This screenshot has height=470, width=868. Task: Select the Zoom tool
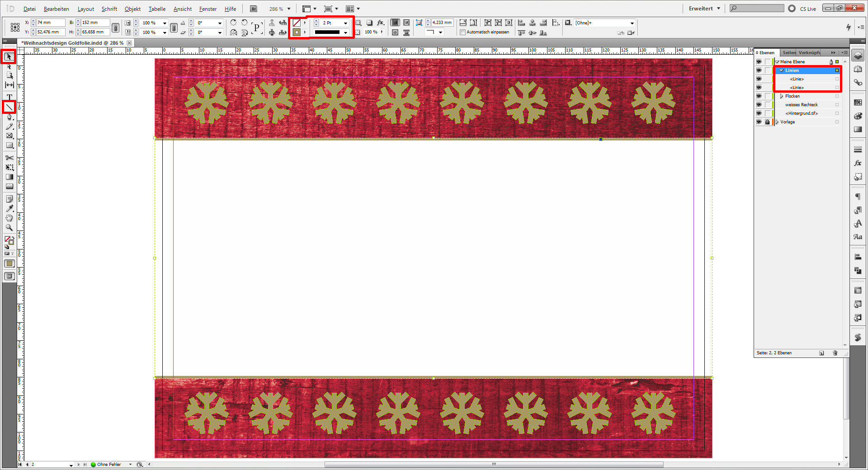pyautogui.click(x=9, y=228)
